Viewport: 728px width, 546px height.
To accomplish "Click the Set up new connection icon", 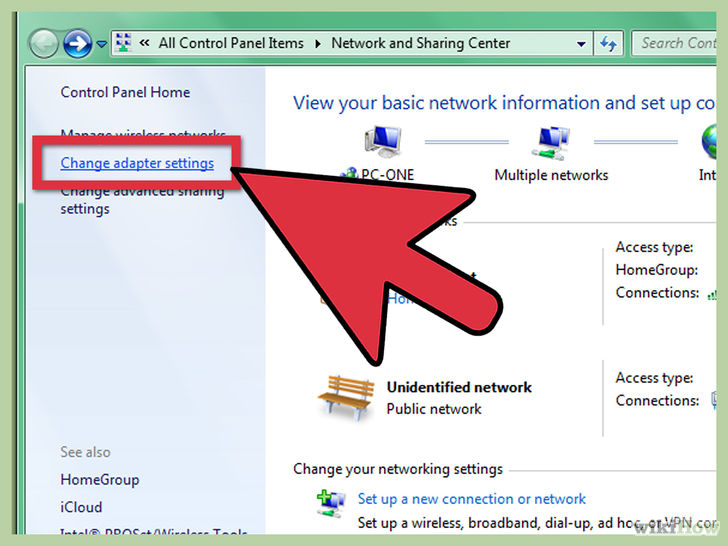I will tap(331, 503).
